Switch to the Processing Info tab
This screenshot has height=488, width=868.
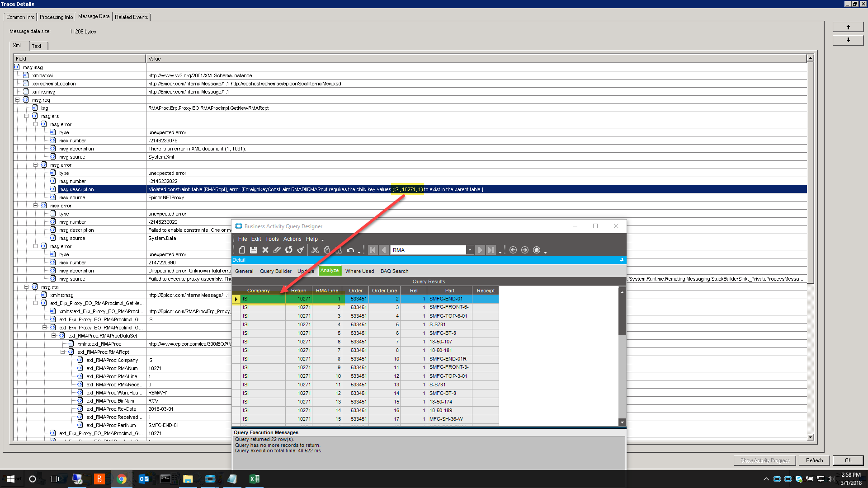(x=56, y=17)
